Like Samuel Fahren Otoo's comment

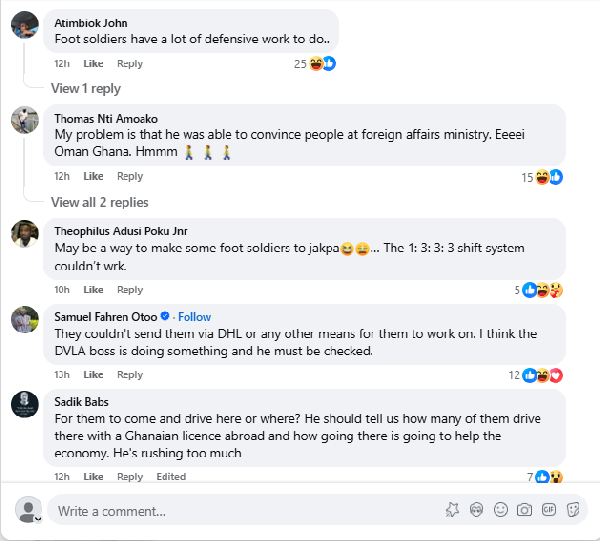(93, 375)
